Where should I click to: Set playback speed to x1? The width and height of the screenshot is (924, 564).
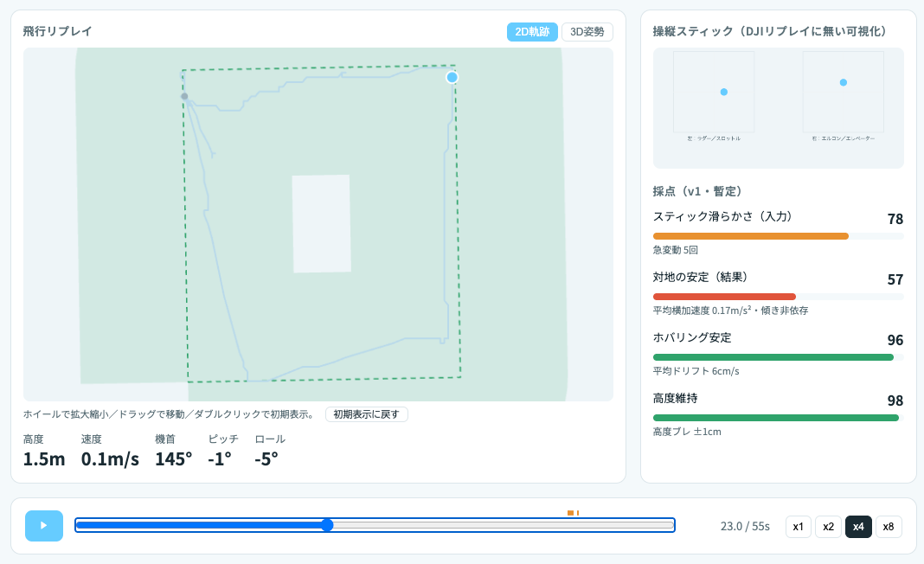tap(798, 526)
